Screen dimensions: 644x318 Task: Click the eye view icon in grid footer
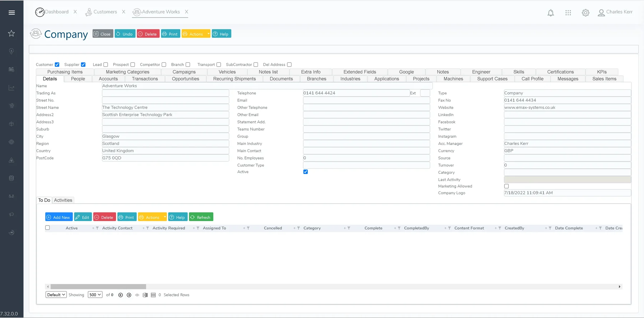[x=137, y=295]
